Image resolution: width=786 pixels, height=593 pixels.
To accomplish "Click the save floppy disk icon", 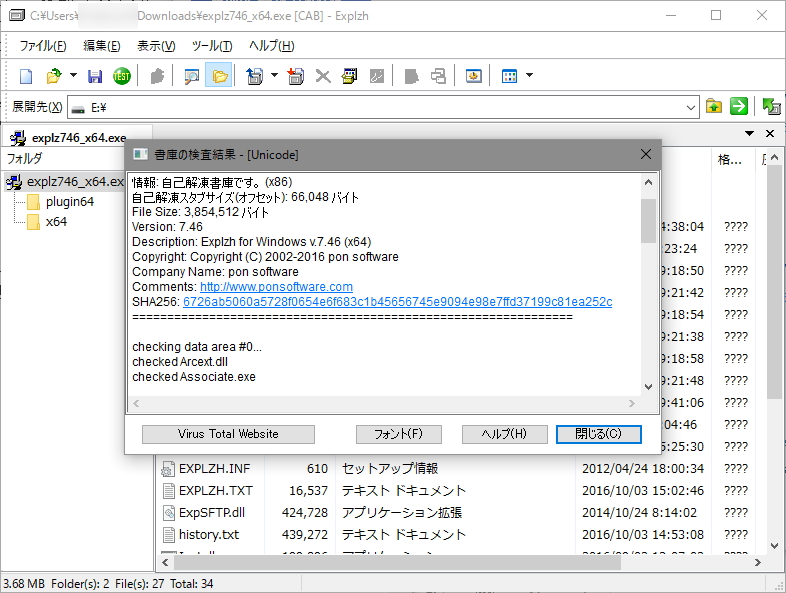I will [x=95, y=76].
